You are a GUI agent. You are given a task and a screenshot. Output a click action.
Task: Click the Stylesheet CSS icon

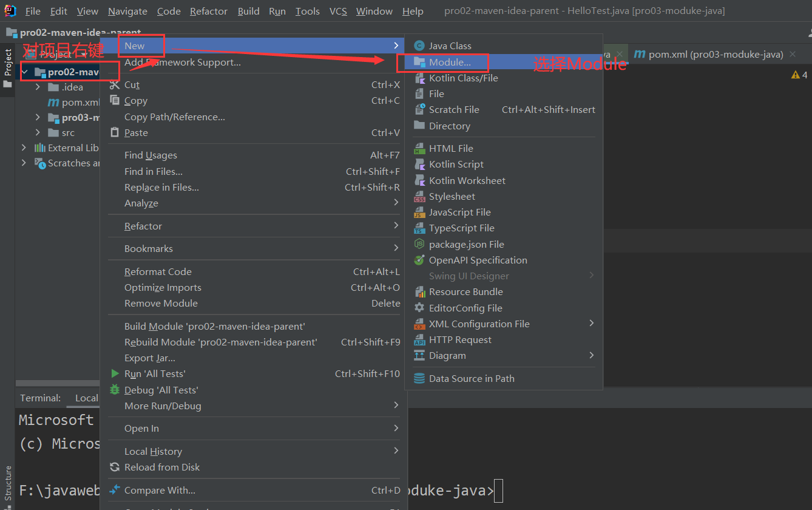pos(419,196)
